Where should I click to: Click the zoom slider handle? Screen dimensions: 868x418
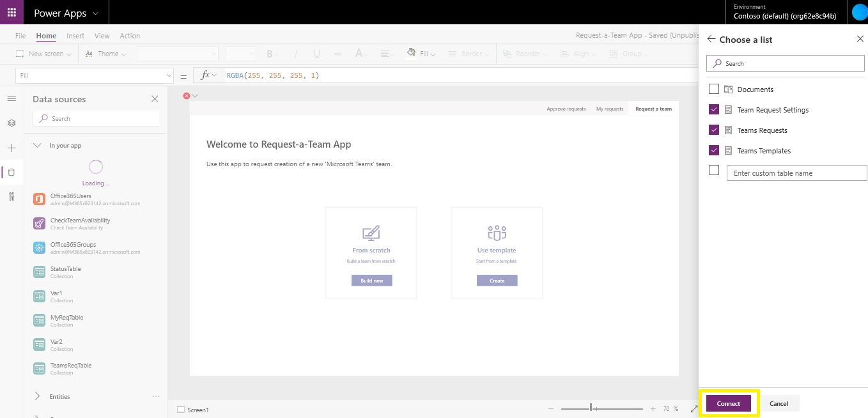coord(591,408)
